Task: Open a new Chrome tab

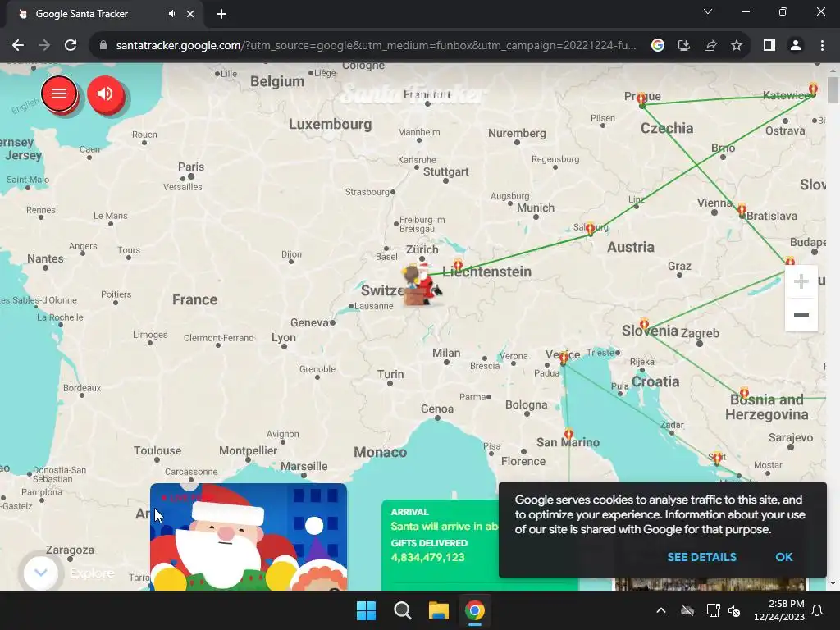Action: 221,14
